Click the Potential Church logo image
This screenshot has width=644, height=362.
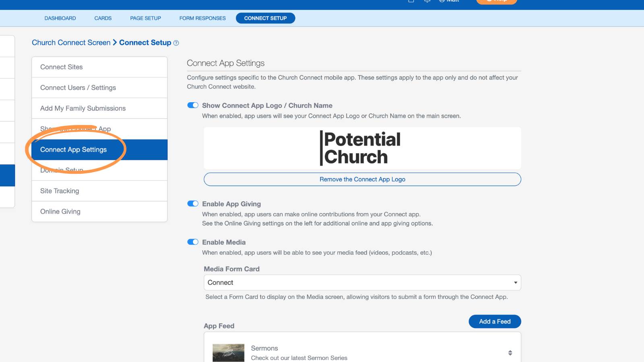(360, 148)
